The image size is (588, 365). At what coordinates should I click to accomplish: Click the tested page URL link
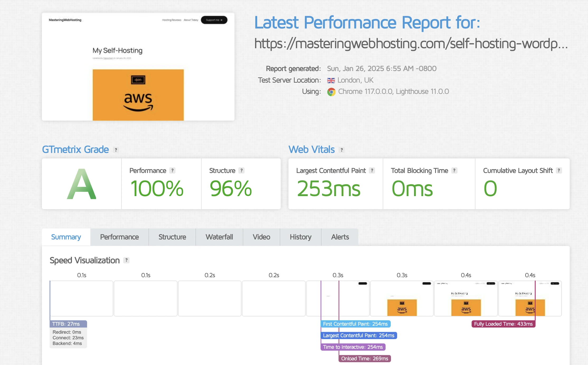410,44
